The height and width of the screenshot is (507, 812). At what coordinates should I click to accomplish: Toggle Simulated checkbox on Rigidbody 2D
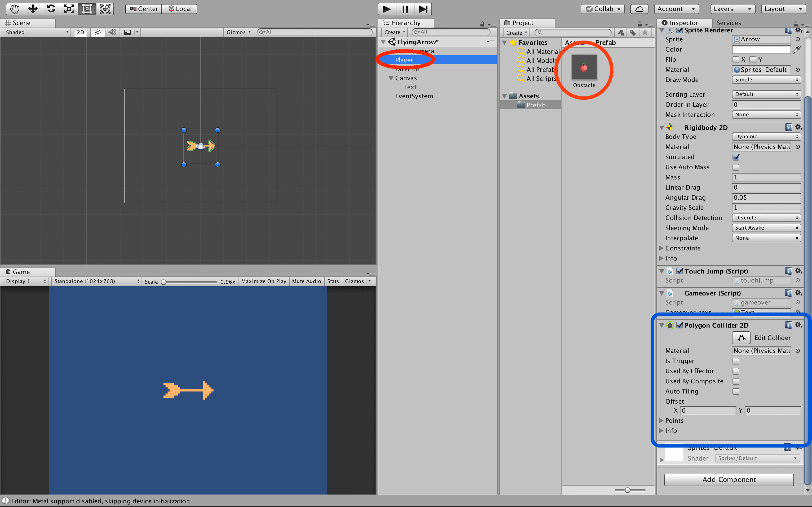pos(736,157)
